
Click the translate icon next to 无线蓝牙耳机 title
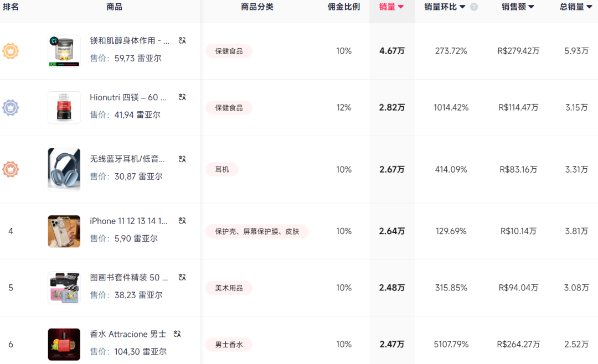182,159
